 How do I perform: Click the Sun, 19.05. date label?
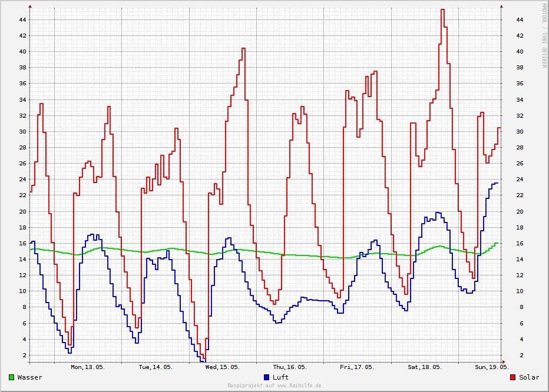pyautogui.click(x=491, y=367)
